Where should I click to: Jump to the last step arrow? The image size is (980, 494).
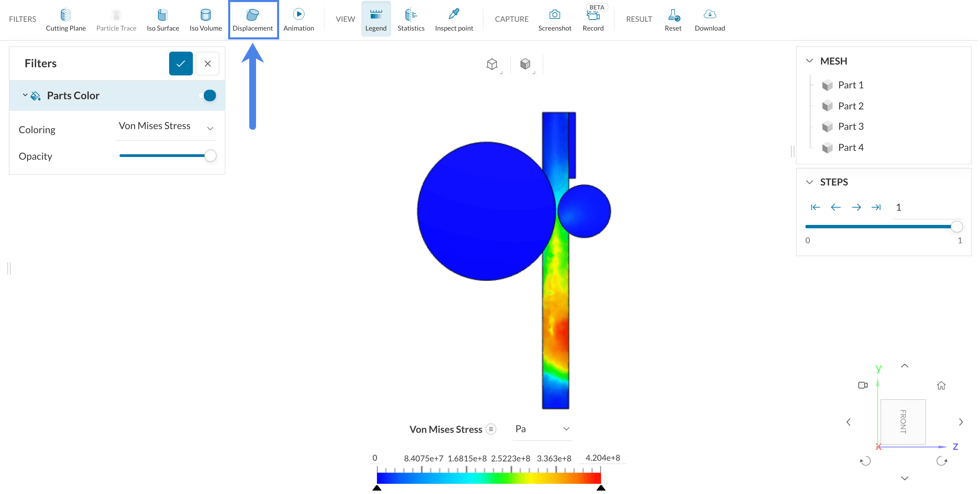(x=876, y=207)
